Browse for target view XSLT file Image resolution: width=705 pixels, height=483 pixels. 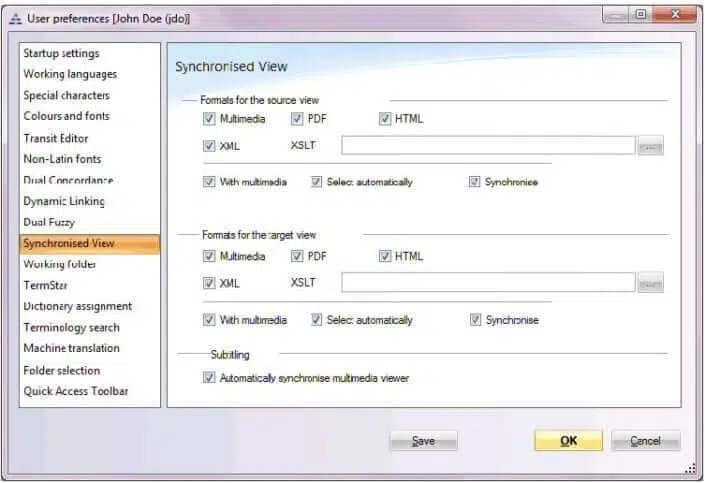(x=650, y=283)
